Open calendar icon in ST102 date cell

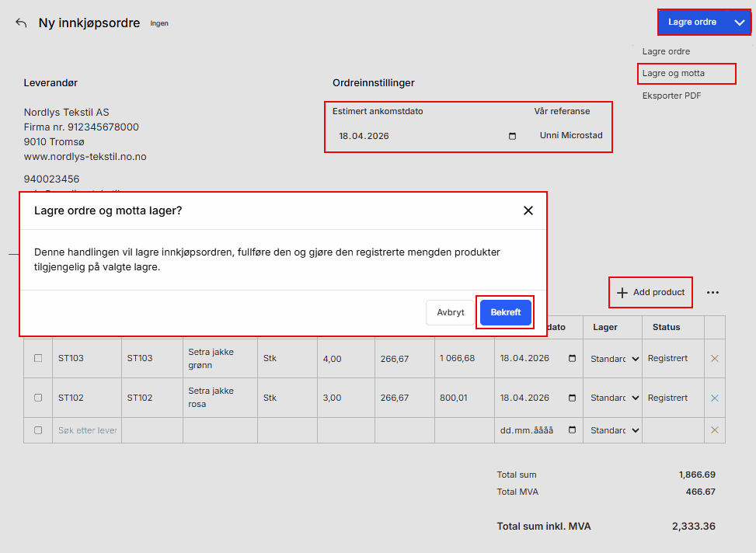click(573, 398)
